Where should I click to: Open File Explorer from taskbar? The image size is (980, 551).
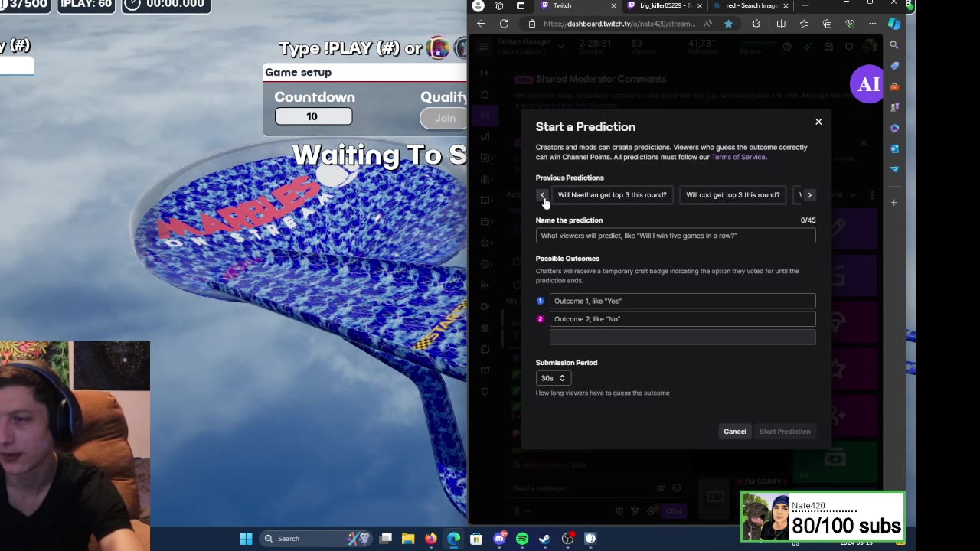(x=408, y=539)
